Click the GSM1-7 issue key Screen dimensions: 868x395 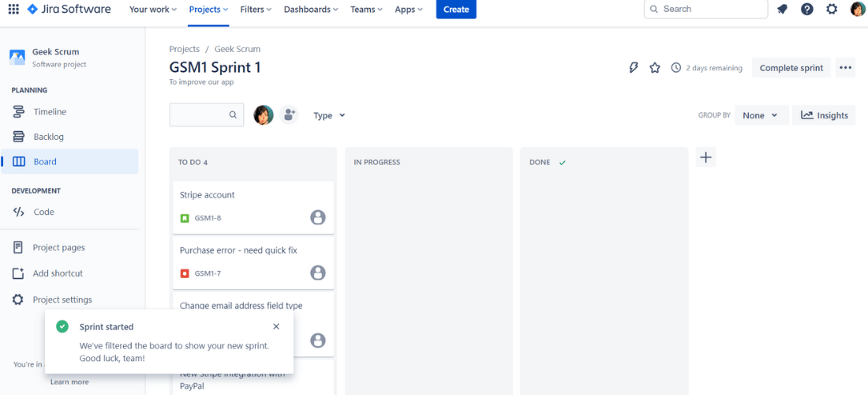208,273
